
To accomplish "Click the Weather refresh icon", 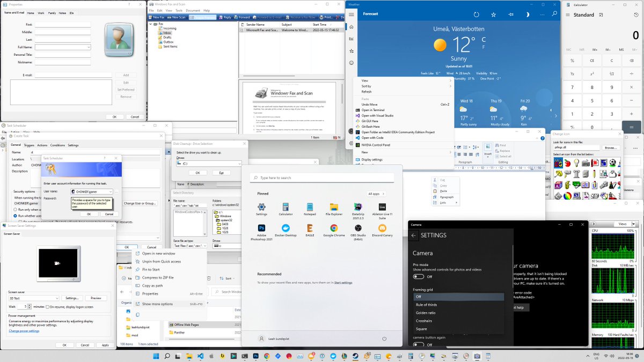I will (x=476, y=14).
